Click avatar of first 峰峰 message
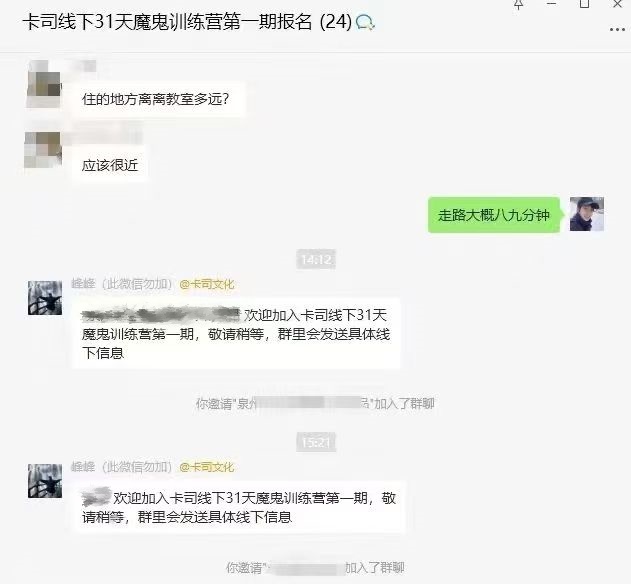This screenshot has height=584, width=631. click(x=45, y=298)
